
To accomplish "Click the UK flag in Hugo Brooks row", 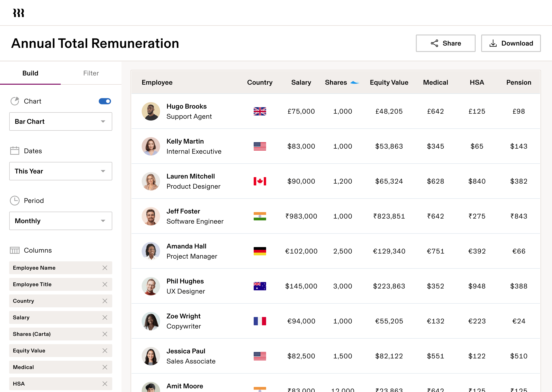I will point(260,111).
